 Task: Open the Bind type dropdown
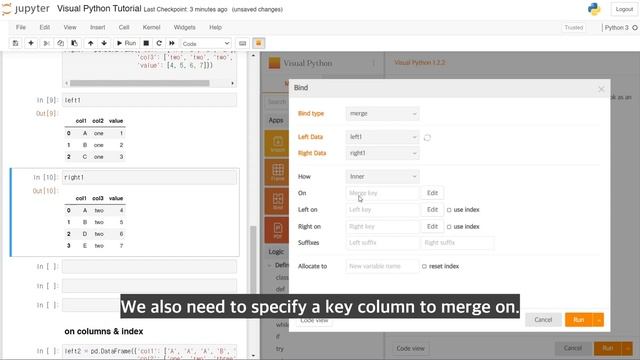pyautogui.click(x=382, y=113)
